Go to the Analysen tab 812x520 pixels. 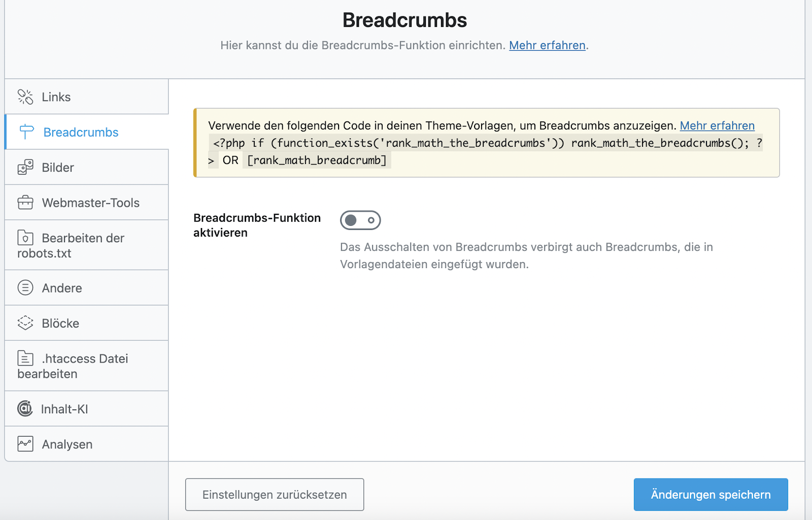pyautogui.click(x=86, y=444)
